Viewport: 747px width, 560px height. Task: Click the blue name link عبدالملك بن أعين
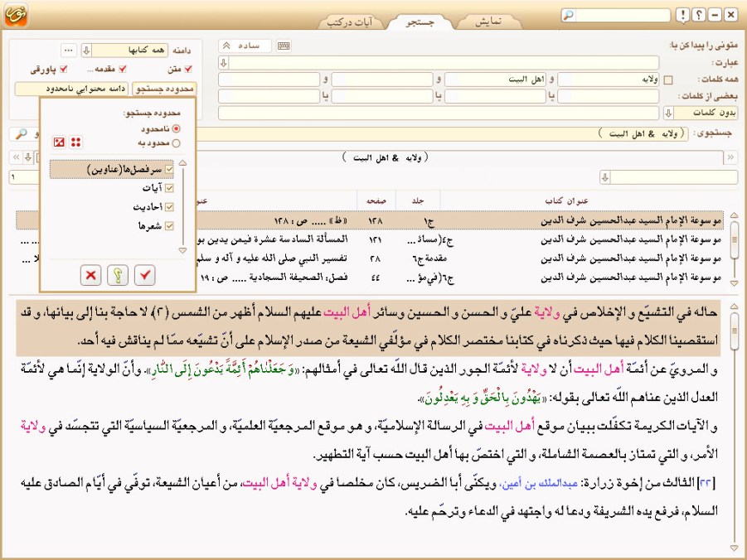539,484
